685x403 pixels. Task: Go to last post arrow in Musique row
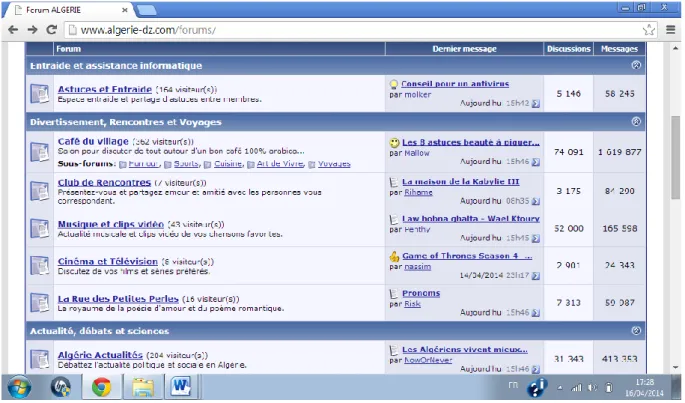click(536, 238)
